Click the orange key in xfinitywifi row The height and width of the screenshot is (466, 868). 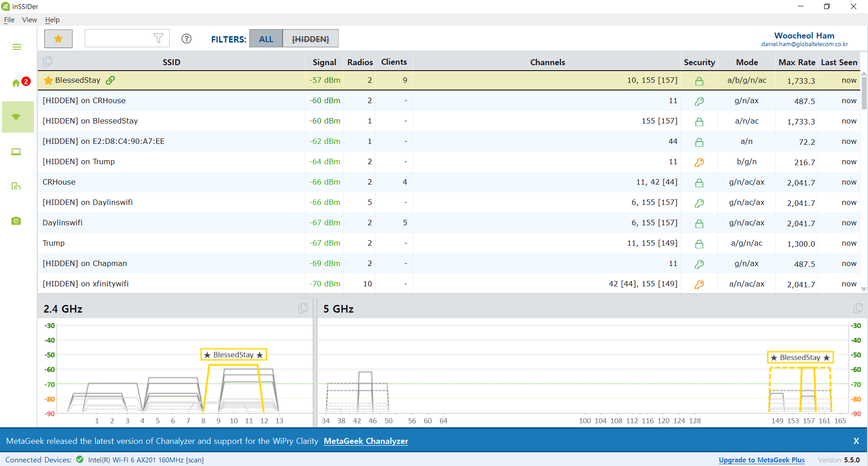(699, 285)
